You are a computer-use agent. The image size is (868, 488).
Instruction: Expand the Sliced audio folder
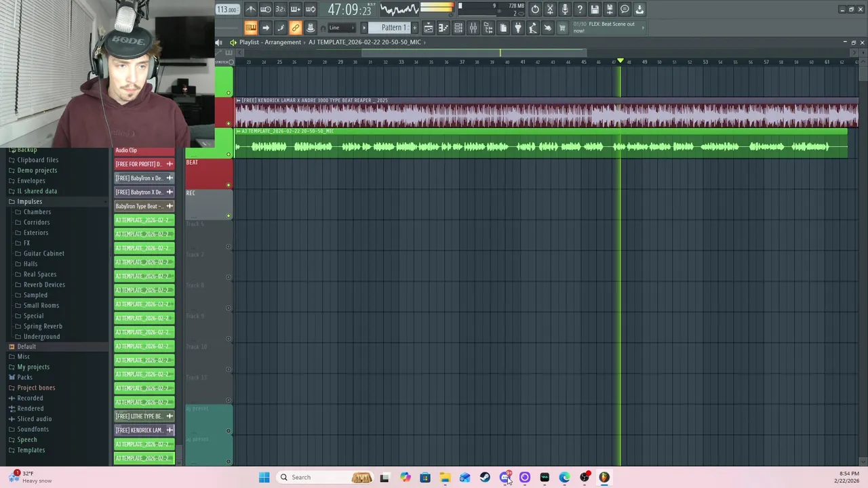pos(35,419)
